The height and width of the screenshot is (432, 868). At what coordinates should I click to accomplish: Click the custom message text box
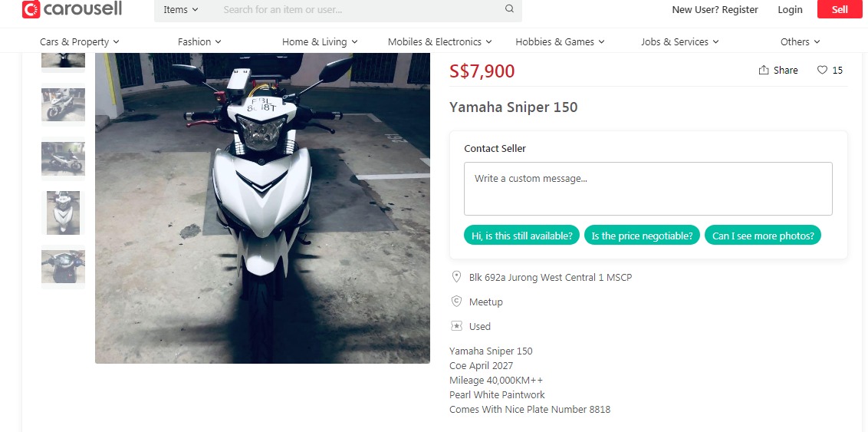tap(648, 188)
